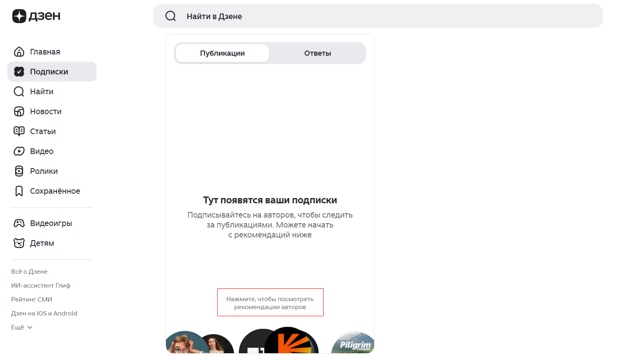Screen dimensions: 644x358
Task: Open Дзен на iOS и Android link
Action: coord(44,313)
